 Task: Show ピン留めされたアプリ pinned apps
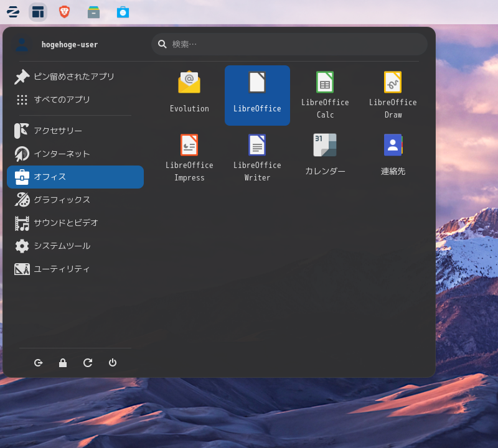(x=75, y=77)
